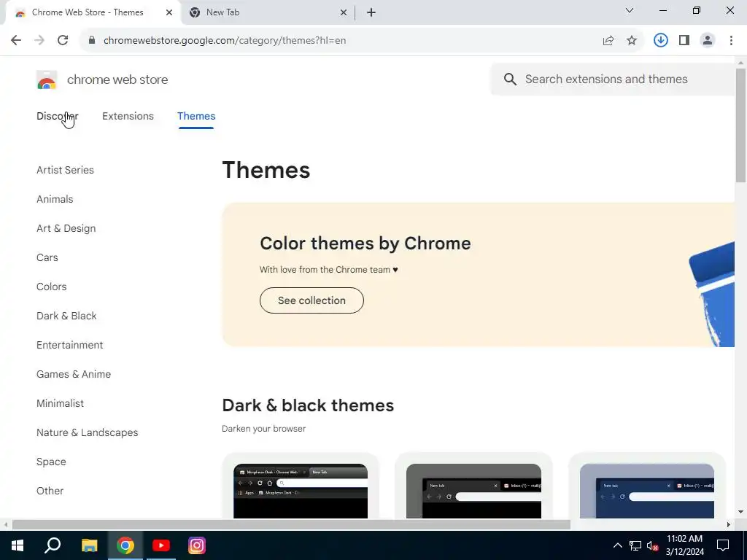Close the New Tab tab
This screenshot has width=747, height=560.
coord(344,13)
